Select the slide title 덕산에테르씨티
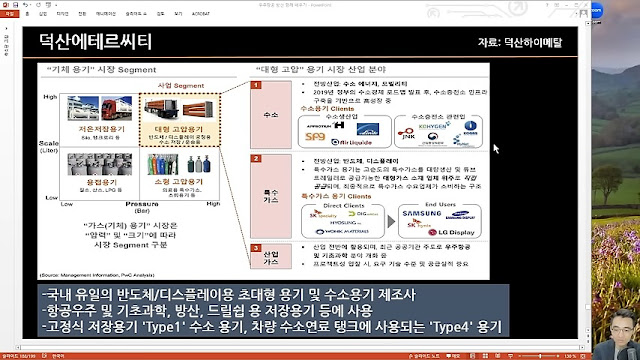640x360 pixels. 96,42
